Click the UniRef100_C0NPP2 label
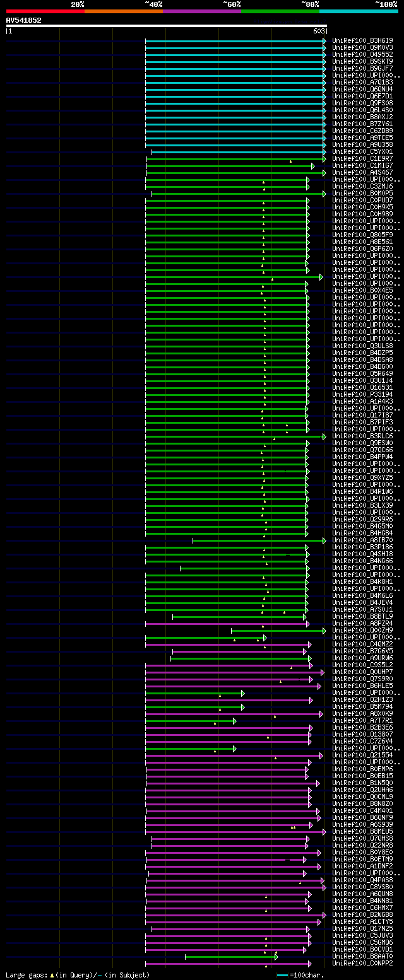404x980 pixels. (x=362, y=963)
